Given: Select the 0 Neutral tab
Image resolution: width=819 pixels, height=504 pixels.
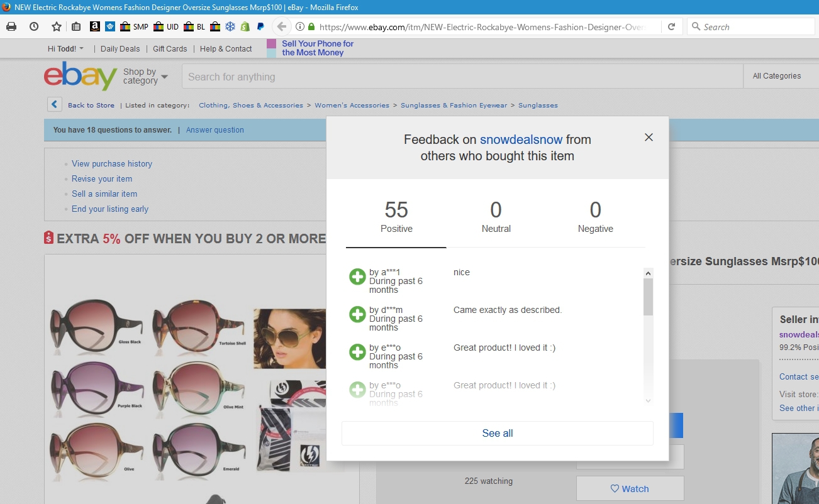Looking at the screenshot, I should [x=496, y=217].
